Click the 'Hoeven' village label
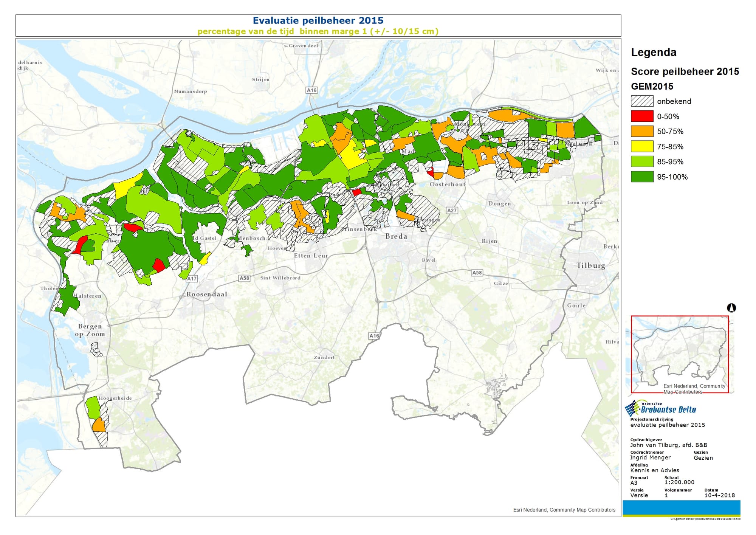Screen dimensions: 756x535 277,248
